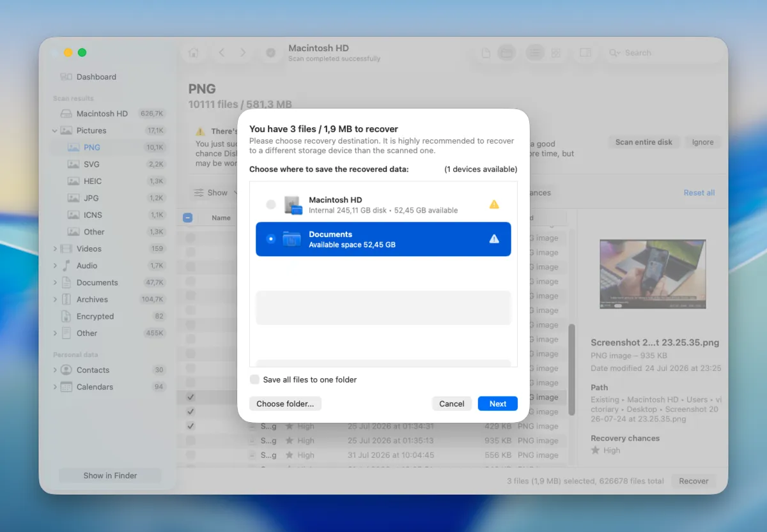Uncheck the file dated 25 Jul 01:34:31

click(x=190, y=426)
